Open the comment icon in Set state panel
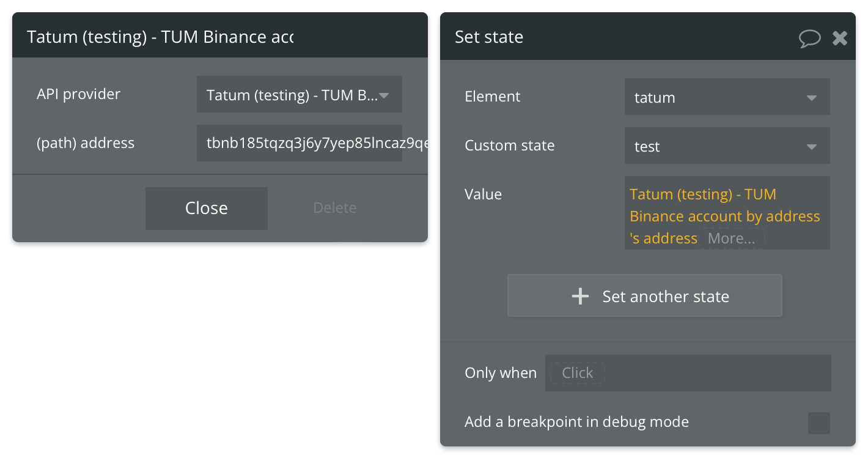868x466 pixels. click(x=809, y=38)
